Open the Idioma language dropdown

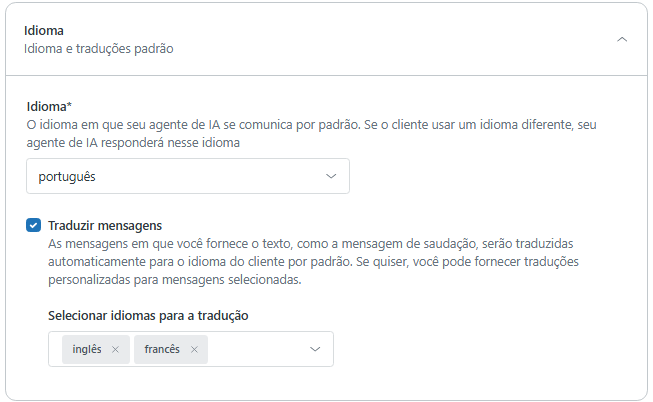188,177
